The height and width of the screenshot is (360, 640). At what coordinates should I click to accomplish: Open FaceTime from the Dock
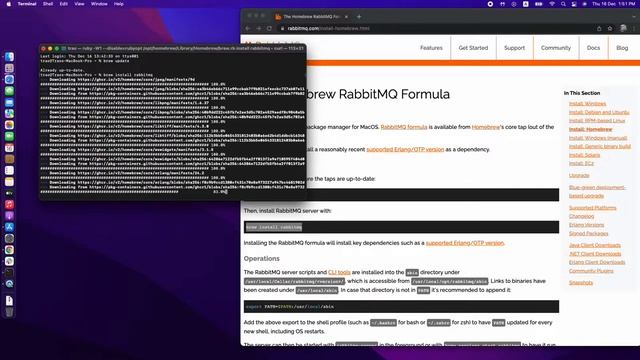[x=9, y=136]
